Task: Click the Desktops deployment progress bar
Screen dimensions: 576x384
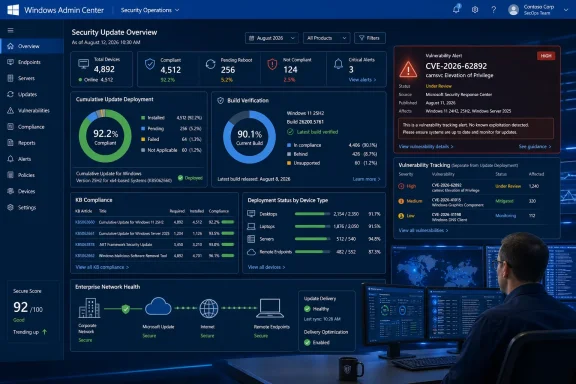Action: point(312,214)
